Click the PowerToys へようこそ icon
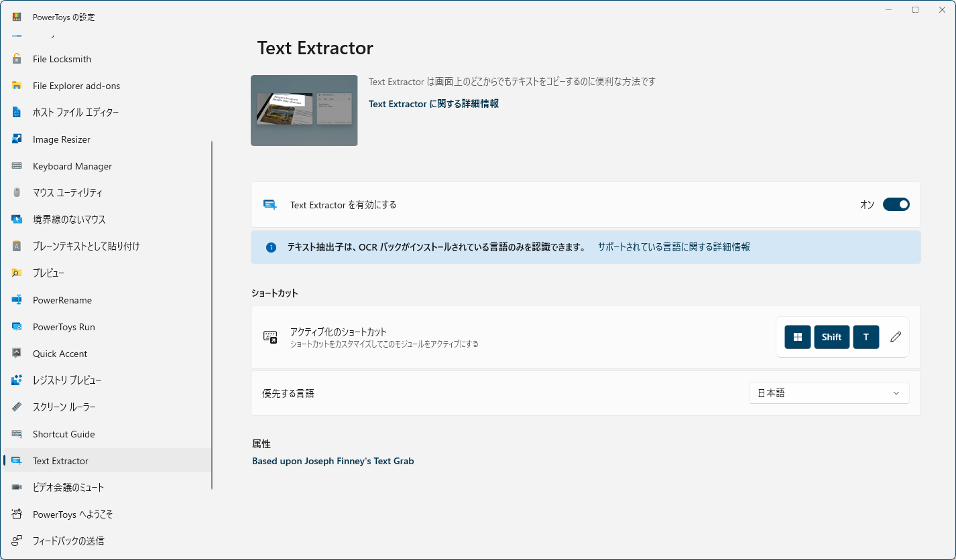The width and height of the screenshot is (956, 560). tap(17, 514)
